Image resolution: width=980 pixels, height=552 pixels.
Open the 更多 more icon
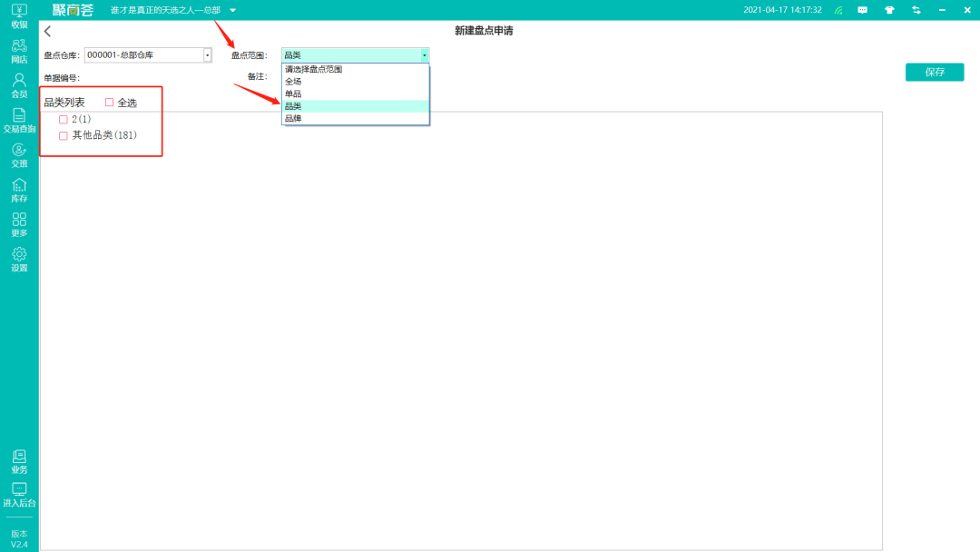tap(19, 224)
